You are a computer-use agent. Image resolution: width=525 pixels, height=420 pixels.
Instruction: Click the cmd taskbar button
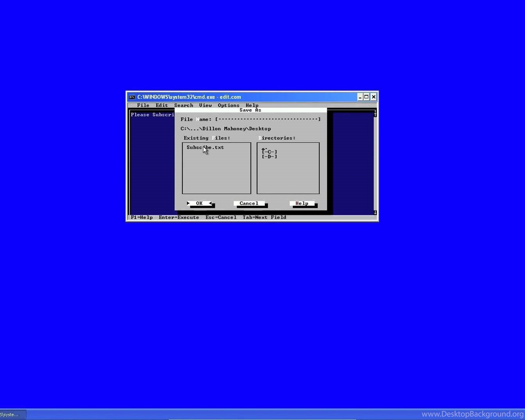(13, 415)
